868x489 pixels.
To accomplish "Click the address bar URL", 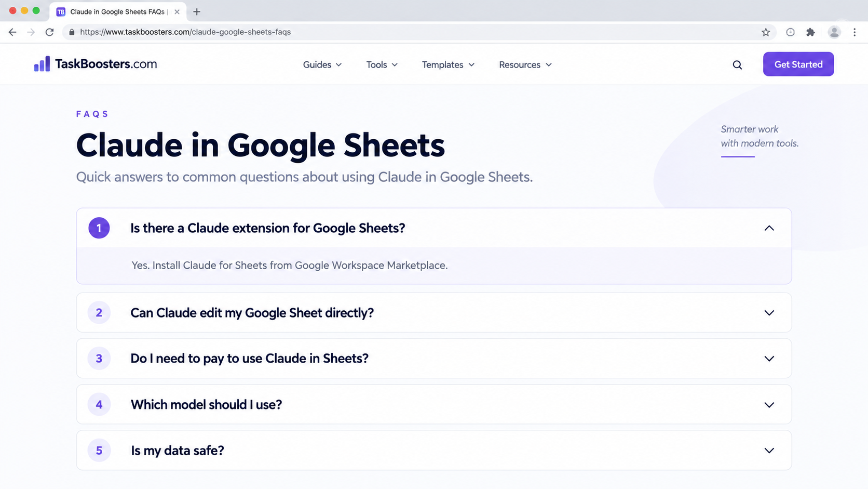I will click(185, 32).
